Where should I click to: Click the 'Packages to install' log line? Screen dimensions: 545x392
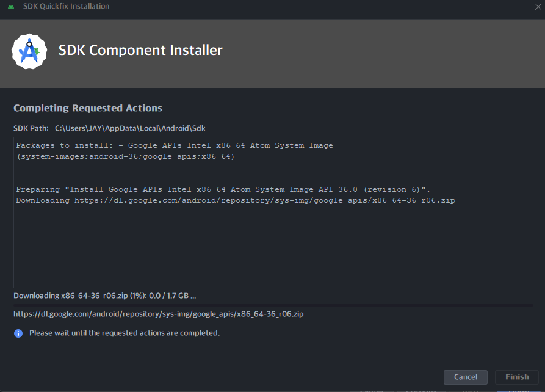point(175,145)
